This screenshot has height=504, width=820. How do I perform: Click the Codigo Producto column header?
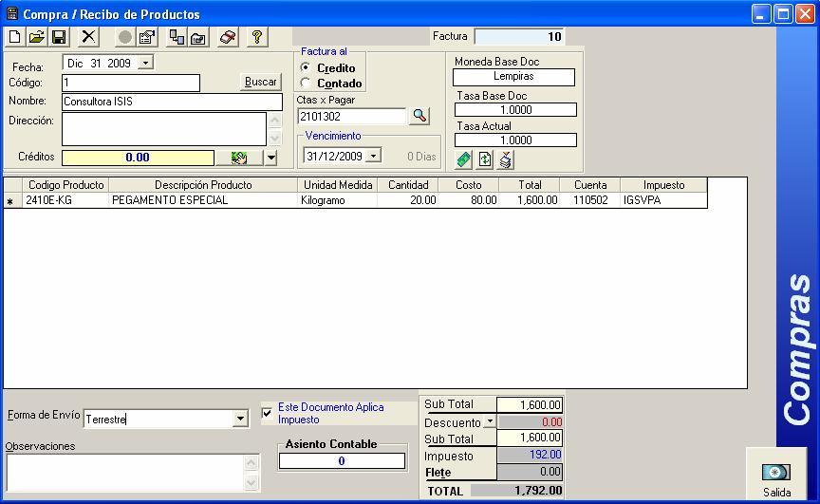coord(65,184)
